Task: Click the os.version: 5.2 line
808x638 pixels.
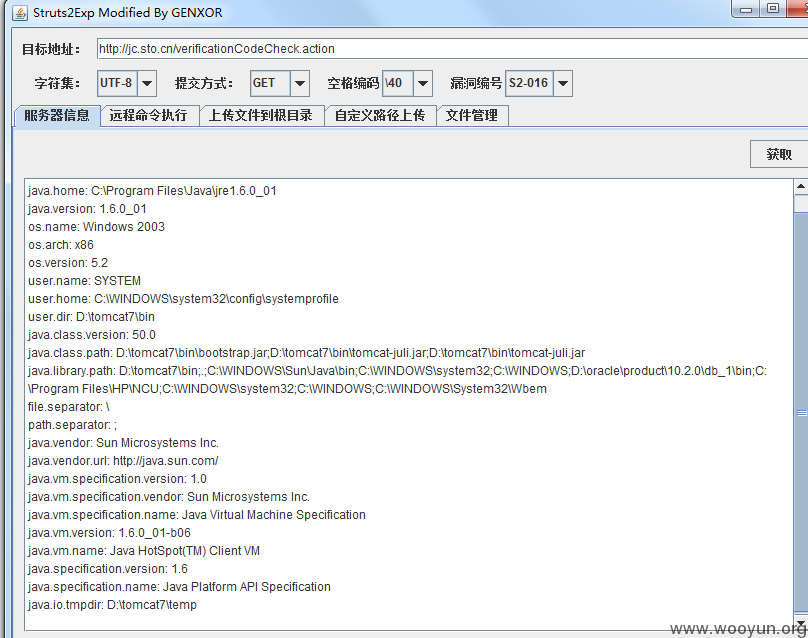Action: [68, 263]
